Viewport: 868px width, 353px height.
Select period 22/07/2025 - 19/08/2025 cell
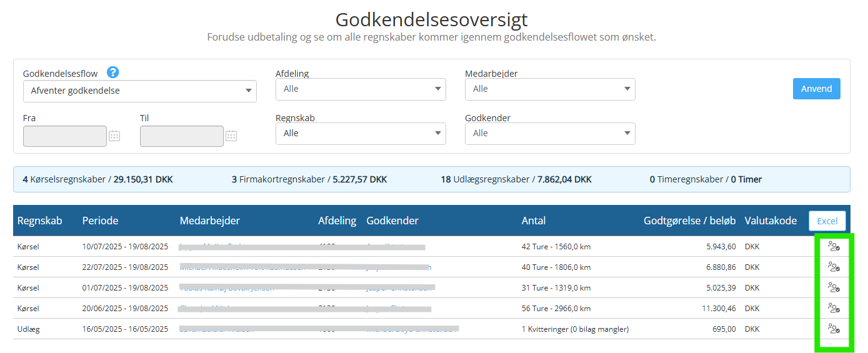[x=126, y=267]
